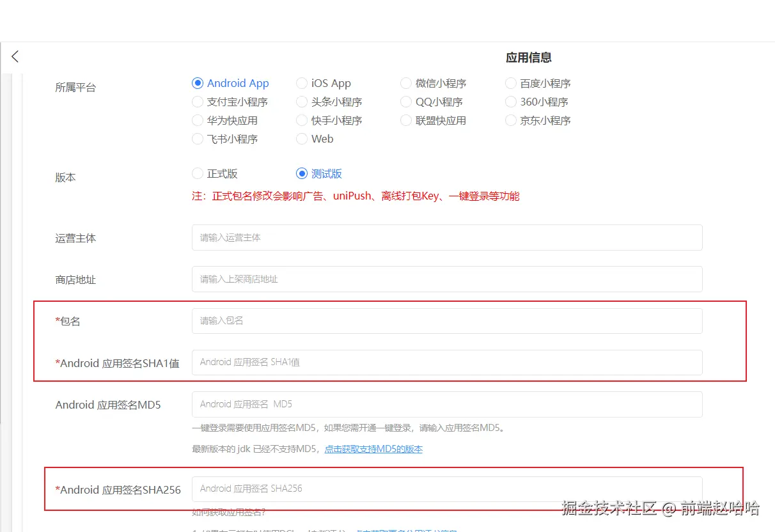775x532 pixels.
Task: Choose 华为快应用 radio option
Action: 224,120
